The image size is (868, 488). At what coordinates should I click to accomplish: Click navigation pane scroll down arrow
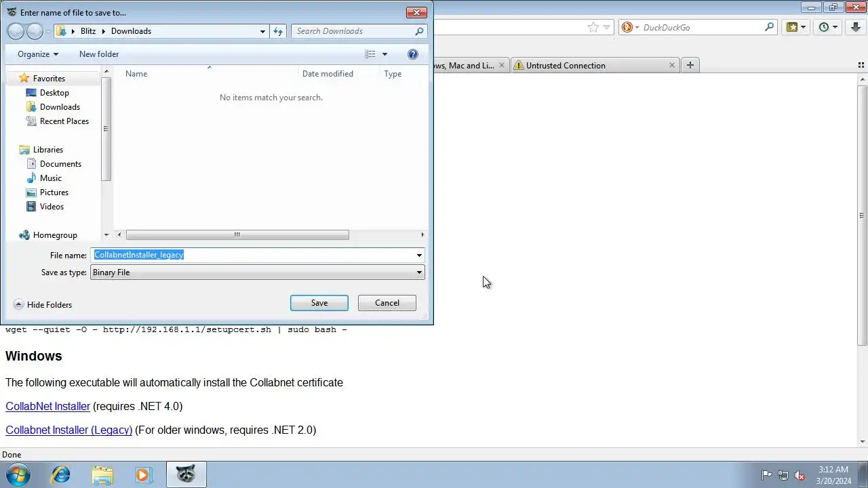(106, 235)
